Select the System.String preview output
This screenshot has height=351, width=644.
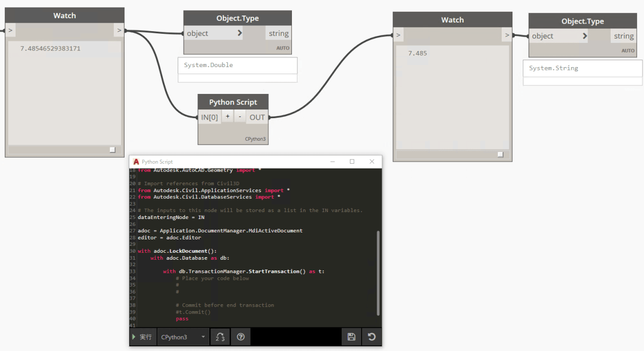(553, 68)
